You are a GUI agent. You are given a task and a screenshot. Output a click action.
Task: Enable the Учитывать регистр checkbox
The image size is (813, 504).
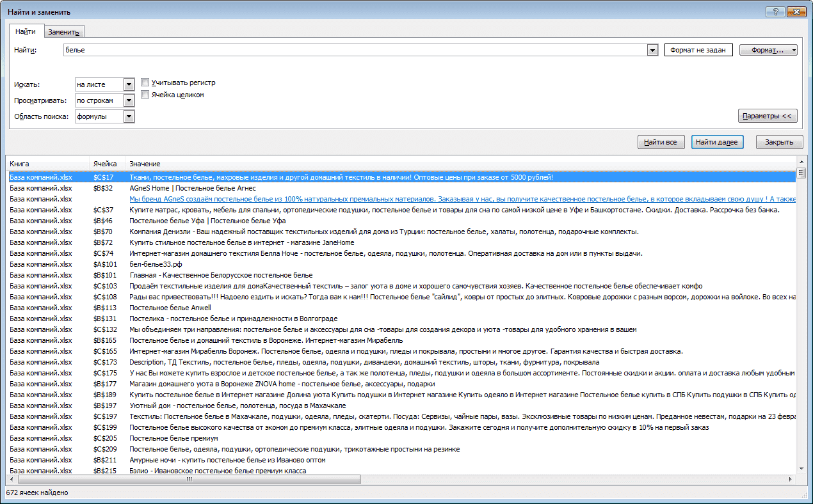[x=145, y=83]
